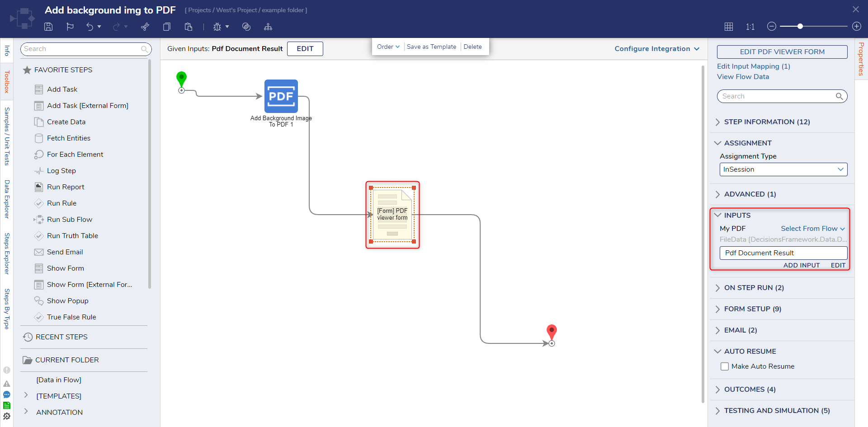Click the globe-like toolbar icon
The height and width of the screenshot is (427, 868).
coord(246,27)
